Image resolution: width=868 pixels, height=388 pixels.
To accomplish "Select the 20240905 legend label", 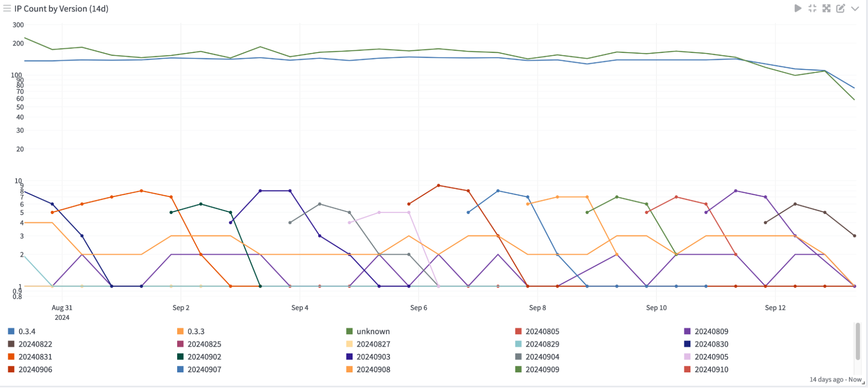I will pyautogui.click(x=711, y=357).
